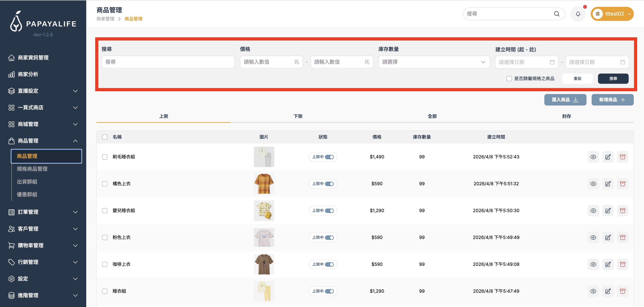View 嬰兒睡衣組 details with eye icon
The width and height of the screenshot is (644, 307).
pyautogui.click(x=593, y=211)
